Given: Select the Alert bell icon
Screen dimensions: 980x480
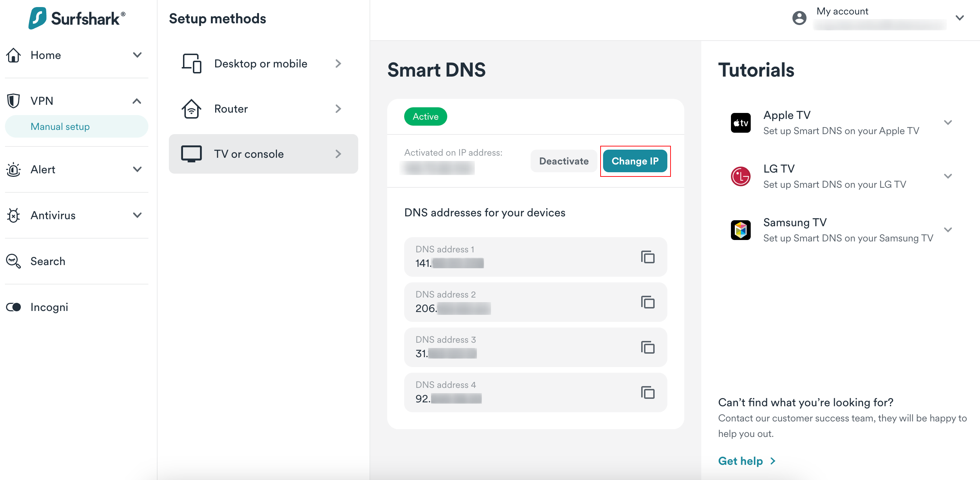Looking at the screenshot, I should (x=13, y=169).
